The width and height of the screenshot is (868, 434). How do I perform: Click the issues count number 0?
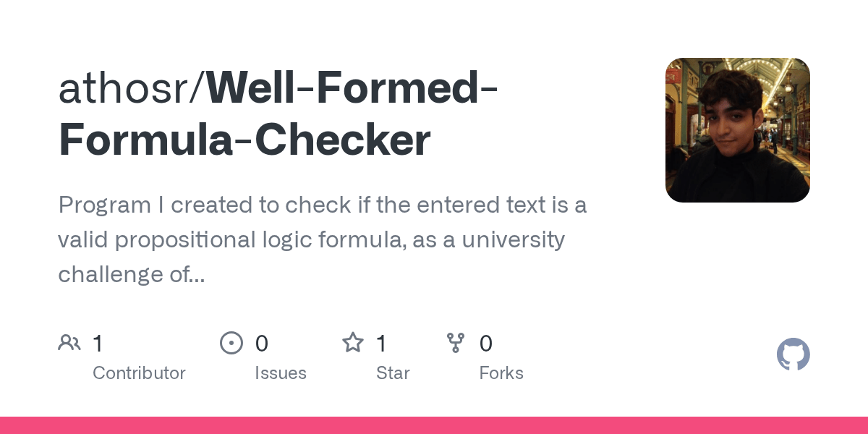pyautogui.click(x=262, y=344)
